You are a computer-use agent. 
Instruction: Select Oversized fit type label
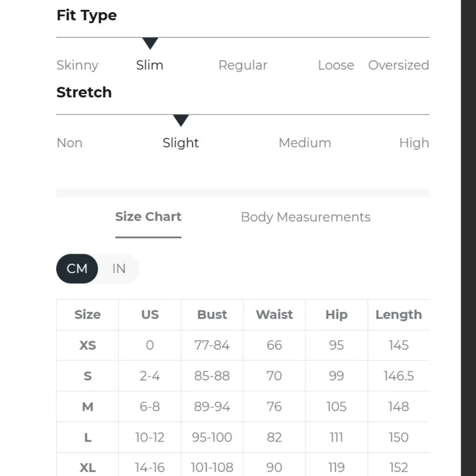398,65
